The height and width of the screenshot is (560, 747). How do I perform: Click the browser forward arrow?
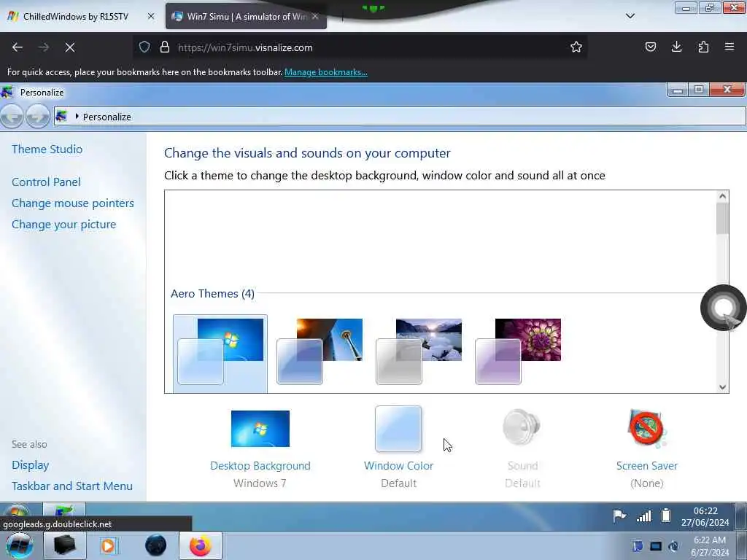[x=43, y=47]
